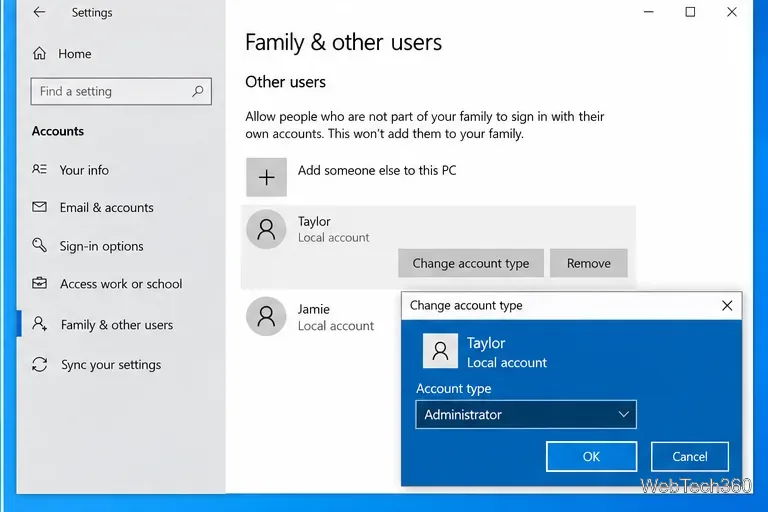Close the Change account type dialog
The width and height of the screenshot is (768, 512).
(x=727, y=306)
